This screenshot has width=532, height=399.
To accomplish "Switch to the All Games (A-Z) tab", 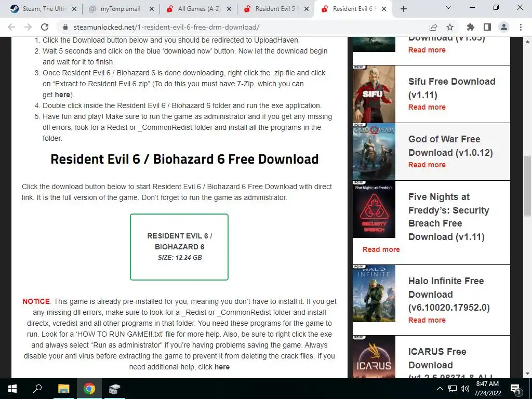I will (x=198, y=9).
